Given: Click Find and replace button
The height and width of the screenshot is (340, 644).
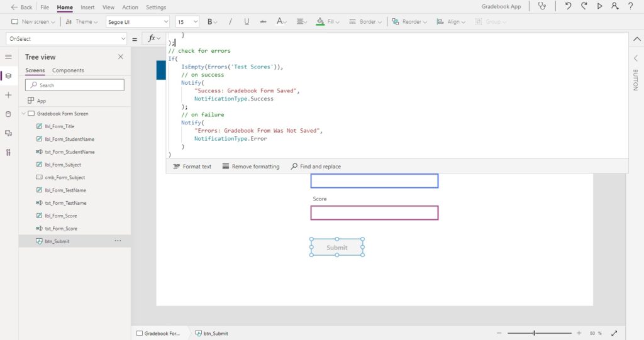Looking at the screenshot, I should (x=316, y=167).
